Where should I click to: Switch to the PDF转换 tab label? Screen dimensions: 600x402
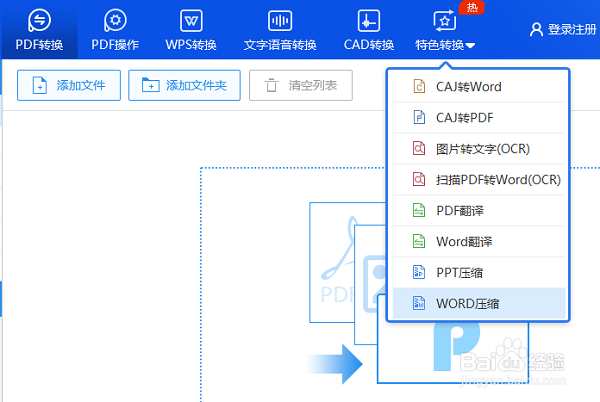39,45
